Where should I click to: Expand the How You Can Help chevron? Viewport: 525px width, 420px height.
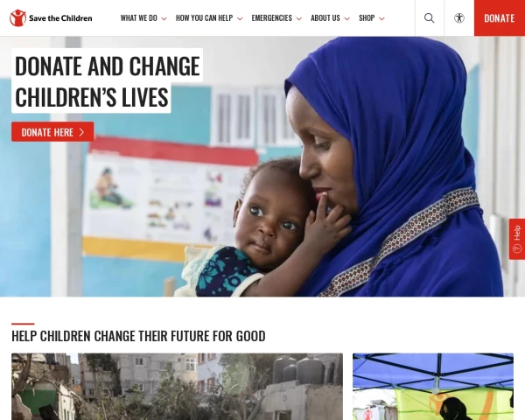240,18
